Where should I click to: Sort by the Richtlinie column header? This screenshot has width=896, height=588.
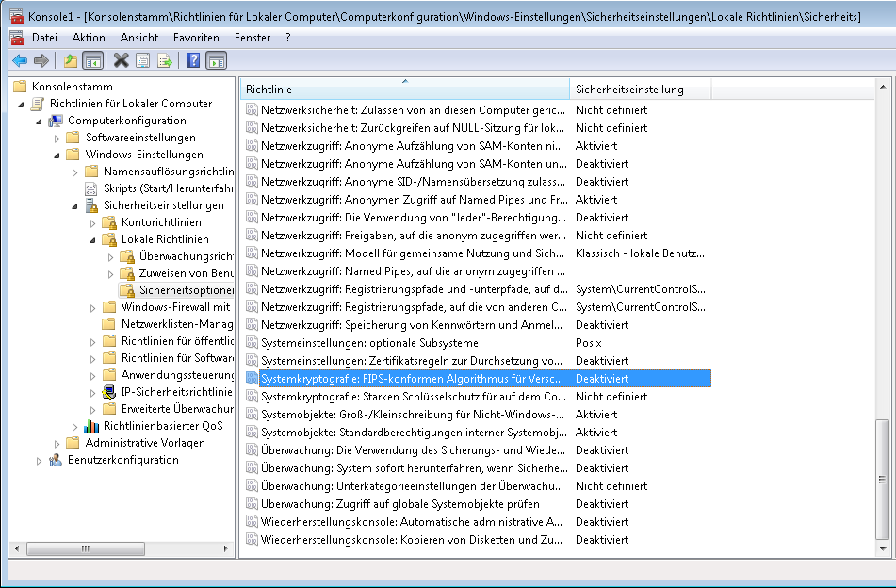(403, 90)
